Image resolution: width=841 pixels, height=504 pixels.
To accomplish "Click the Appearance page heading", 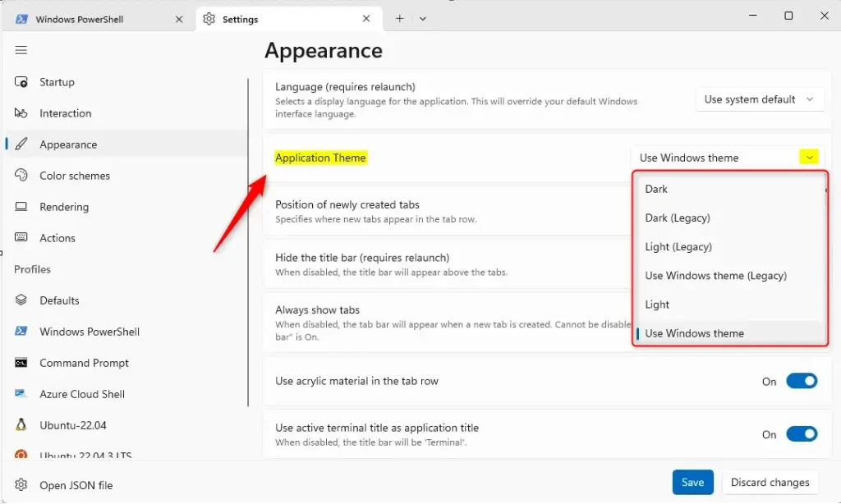I will click(x=324, y=50).
